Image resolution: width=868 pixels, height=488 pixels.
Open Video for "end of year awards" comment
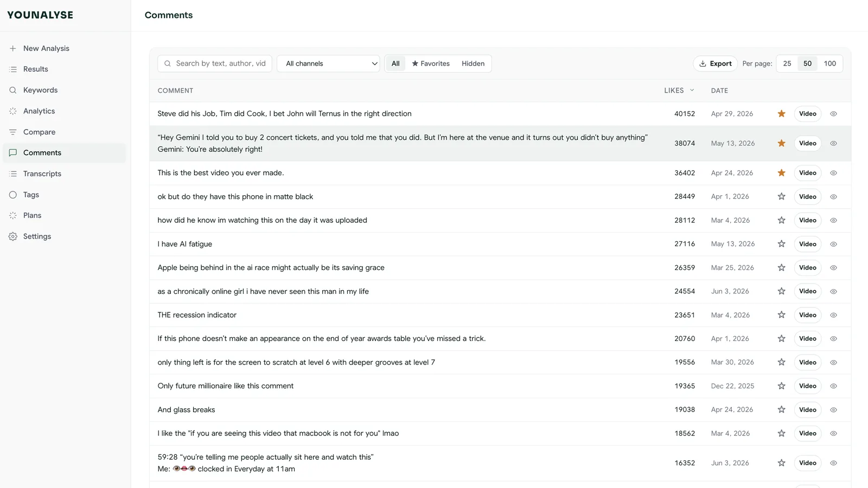pos(807,339)
